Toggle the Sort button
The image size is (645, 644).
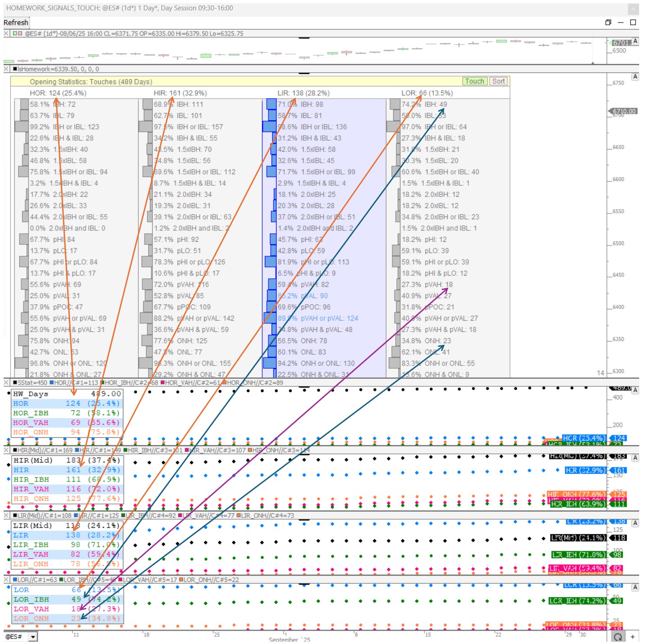pyautogui.click(x=498, y=82)
